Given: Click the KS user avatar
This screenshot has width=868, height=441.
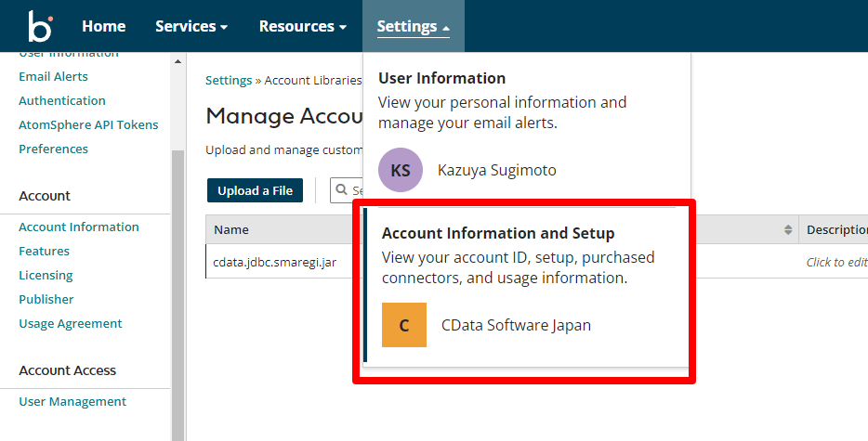Looking at the screenshot, I should [401, 171].
